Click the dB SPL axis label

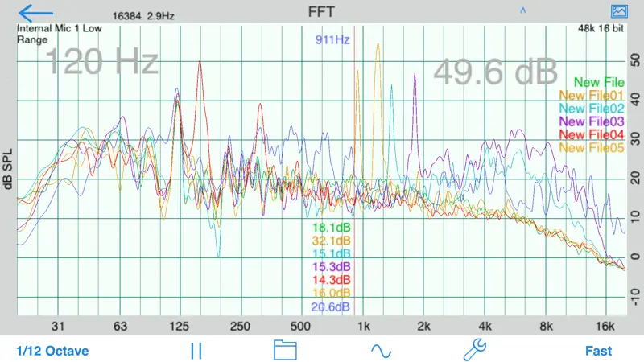coord(8,169)
